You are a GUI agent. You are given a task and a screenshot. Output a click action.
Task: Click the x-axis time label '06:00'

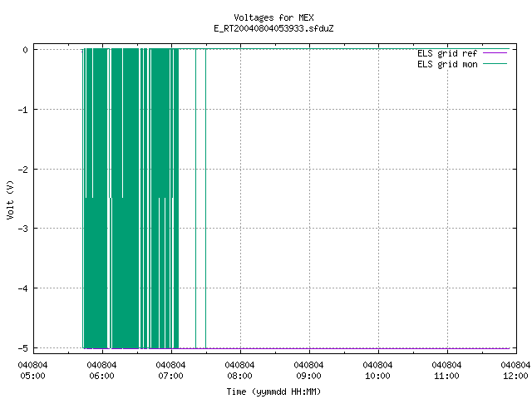[101, 376]
